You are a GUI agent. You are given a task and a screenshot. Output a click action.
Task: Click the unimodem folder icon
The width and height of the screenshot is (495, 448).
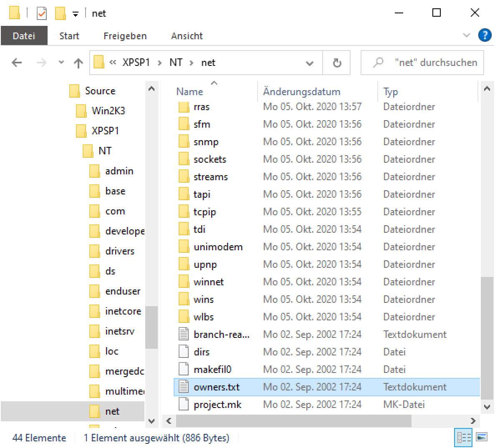point(184,247)
